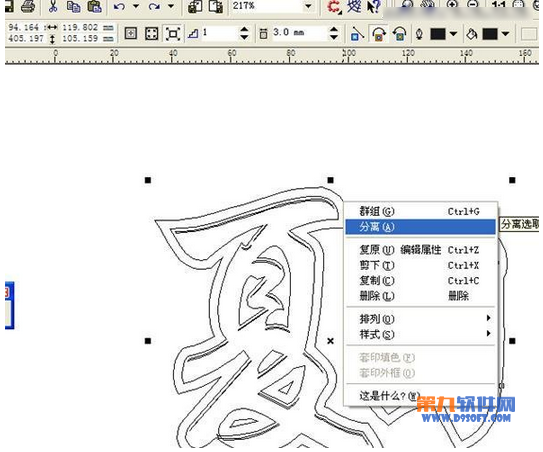The image size is (543, 452).
Task: Click the Cut scissors icon
Action: tap(53, 6)
